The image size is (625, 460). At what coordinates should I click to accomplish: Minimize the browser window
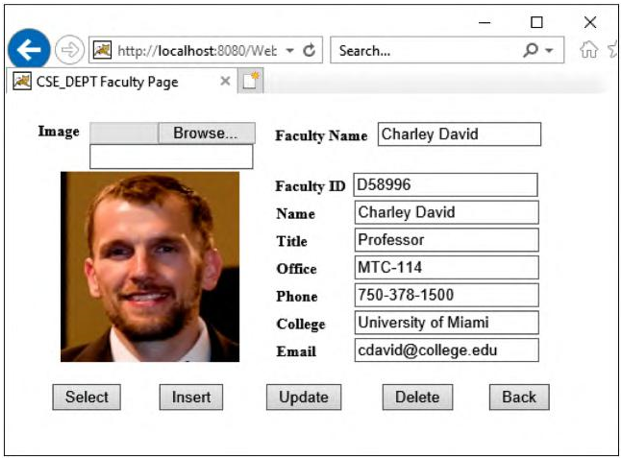click(x=484, y=23)
